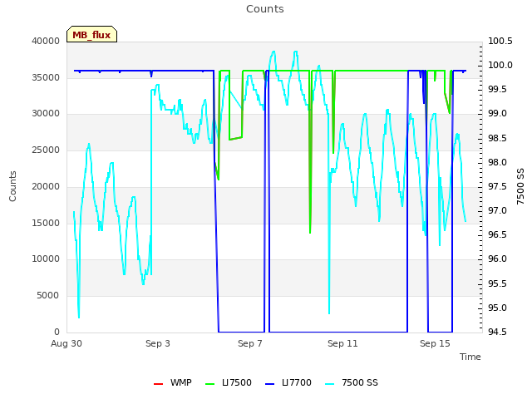Click the 97.0 right axis value
Screen dimensions: 532x399
click(x=497, y=210)
